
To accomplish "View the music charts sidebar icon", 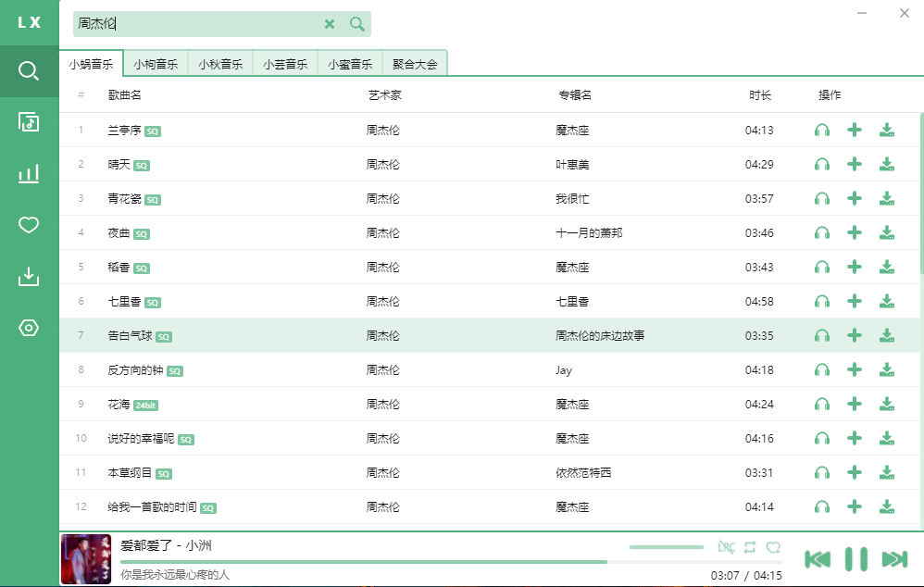I will pyautogui.click(x=28, y=173).
